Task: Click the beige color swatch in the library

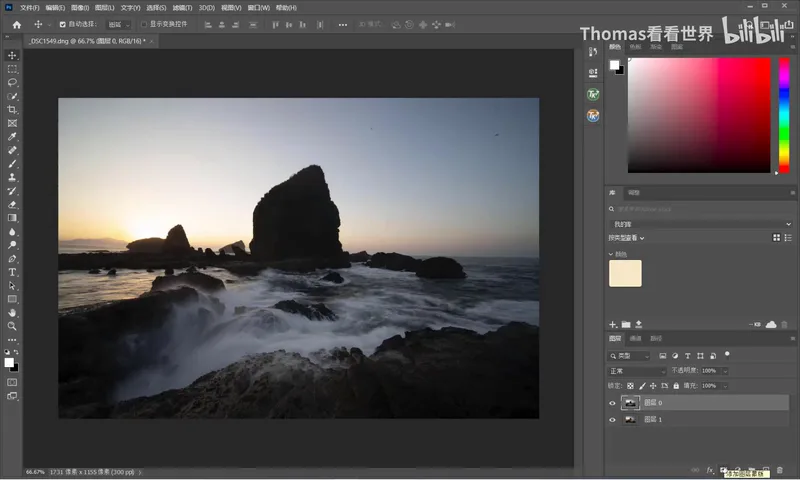Action: coord(625,273)
